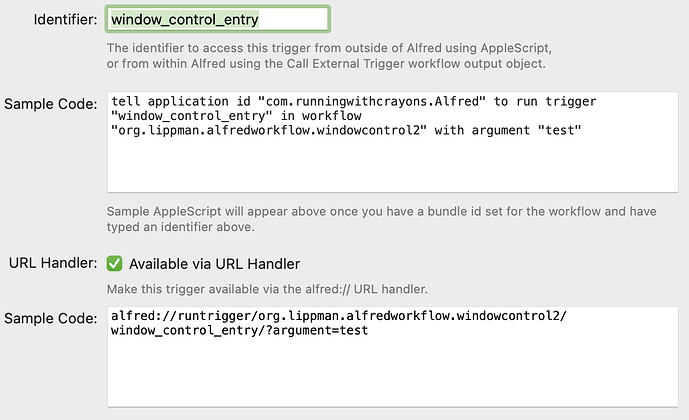
Task: Click the Identifier text field
Action: click(x=217, y=19)
